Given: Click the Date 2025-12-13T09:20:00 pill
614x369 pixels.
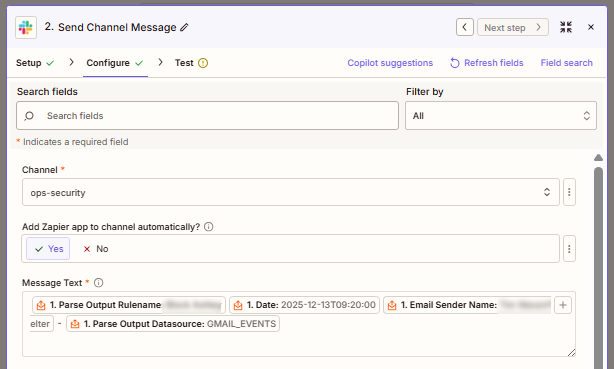Looking at the screenshot, I should point(304,305).
